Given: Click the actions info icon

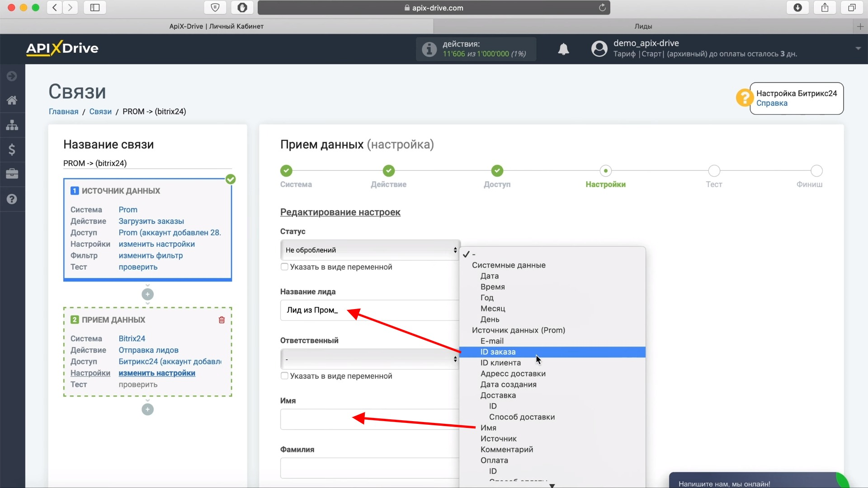Looking at the screenshot, I should [429, 49].
